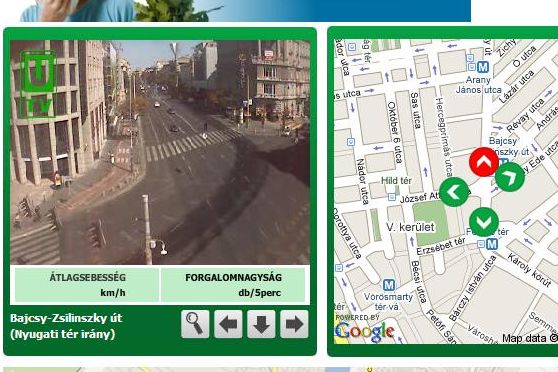
Task: Click the Károly körút street label
Action: click(529, 270)
